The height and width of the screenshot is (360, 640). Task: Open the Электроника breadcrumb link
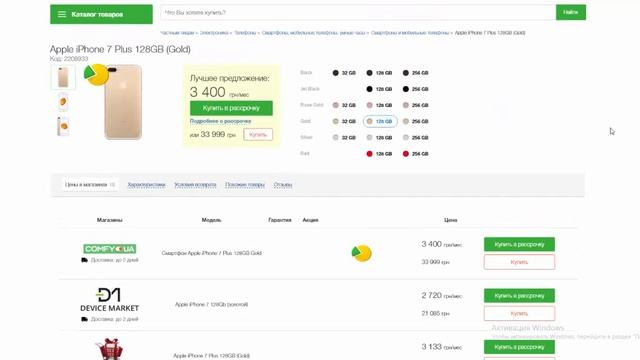(x=214, y=33)
